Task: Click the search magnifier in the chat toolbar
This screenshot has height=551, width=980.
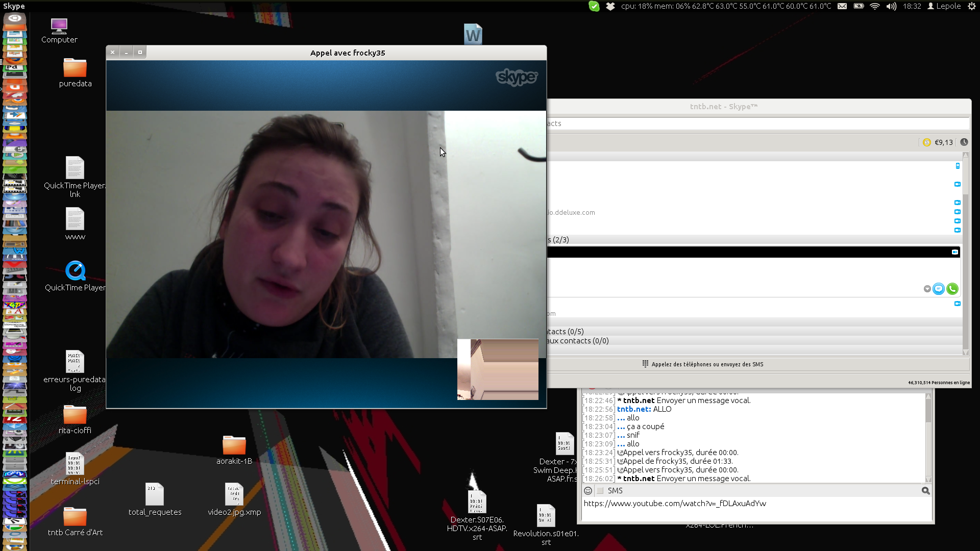Action: coord(925,491)
